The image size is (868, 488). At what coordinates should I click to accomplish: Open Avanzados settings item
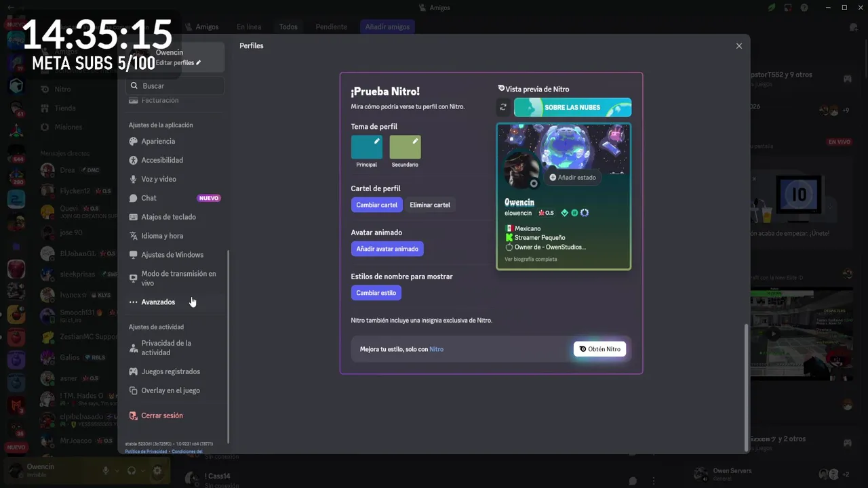click(x=174, y=302)
